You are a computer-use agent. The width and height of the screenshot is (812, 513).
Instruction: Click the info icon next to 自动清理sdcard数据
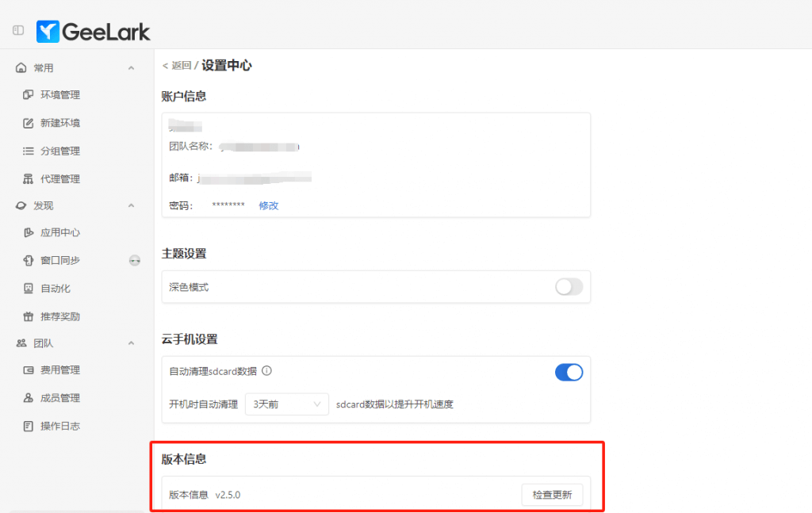click(267, 371)
